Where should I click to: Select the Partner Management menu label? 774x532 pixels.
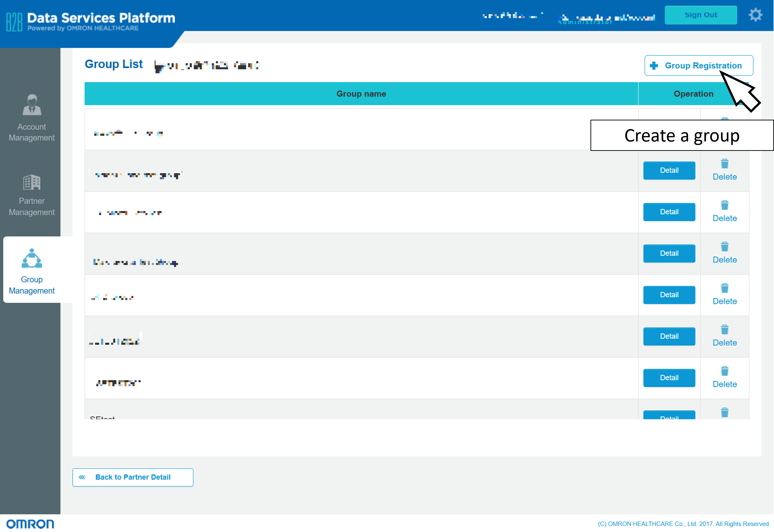point(32,207)
